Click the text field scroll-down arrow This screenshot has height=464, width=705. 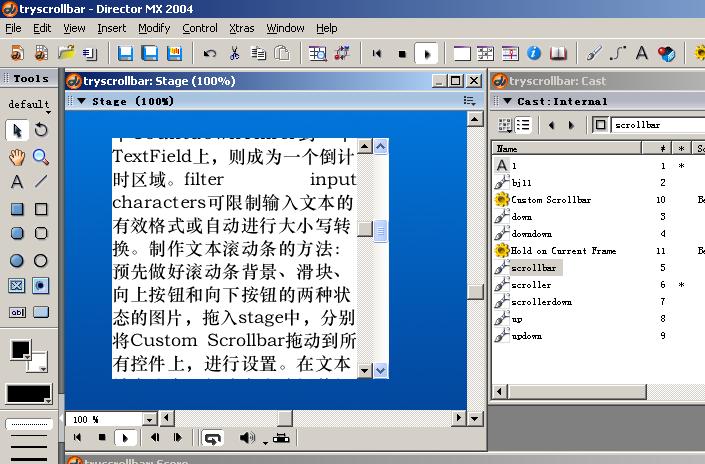coord(365,370)
